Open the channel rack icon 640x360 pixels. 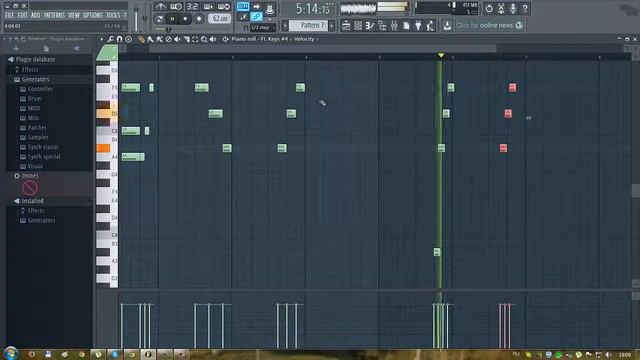[x=358, y=26]
